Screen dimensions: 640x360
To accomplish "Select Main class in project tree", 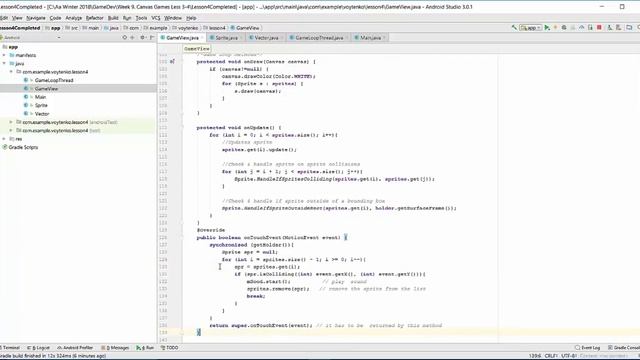I will pos(40,97).
